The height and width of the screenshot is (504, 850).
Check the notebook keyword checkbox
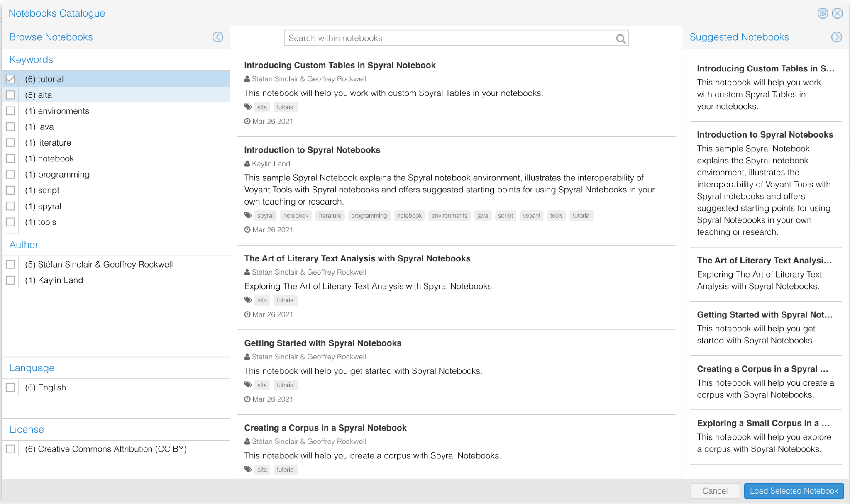(10, 158)
